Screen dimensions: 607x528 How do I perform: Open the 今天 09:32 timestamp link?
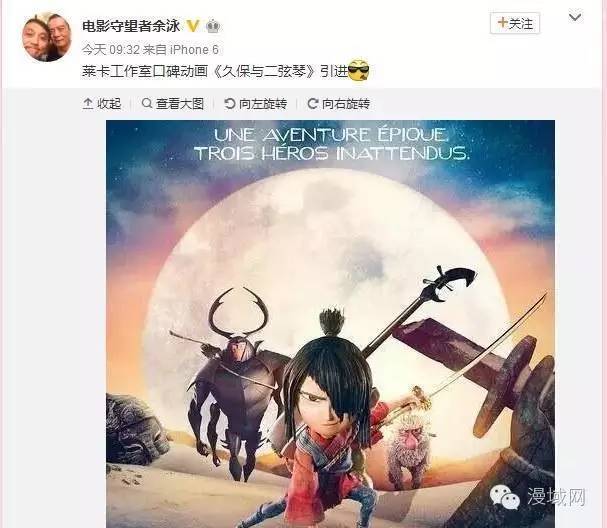click(x=111, y=50)
